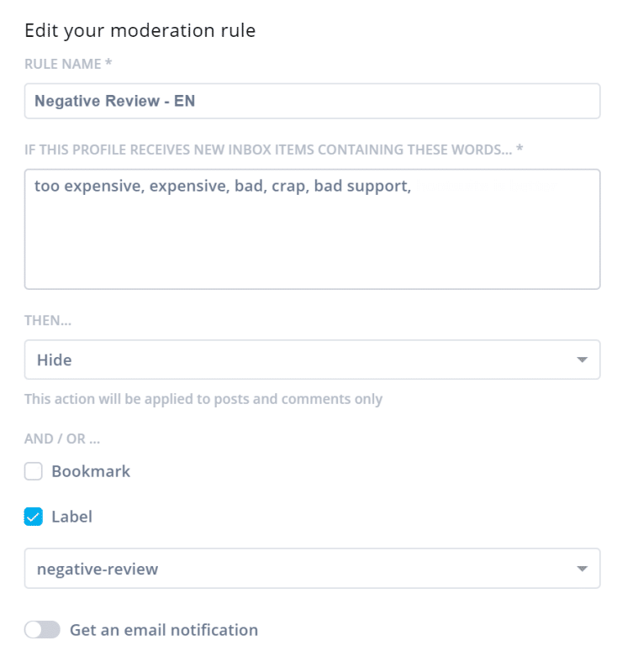This screenshot has height=672, width=617.
Task: Toggle the email notification switch
Action: [x=42, y=630]
